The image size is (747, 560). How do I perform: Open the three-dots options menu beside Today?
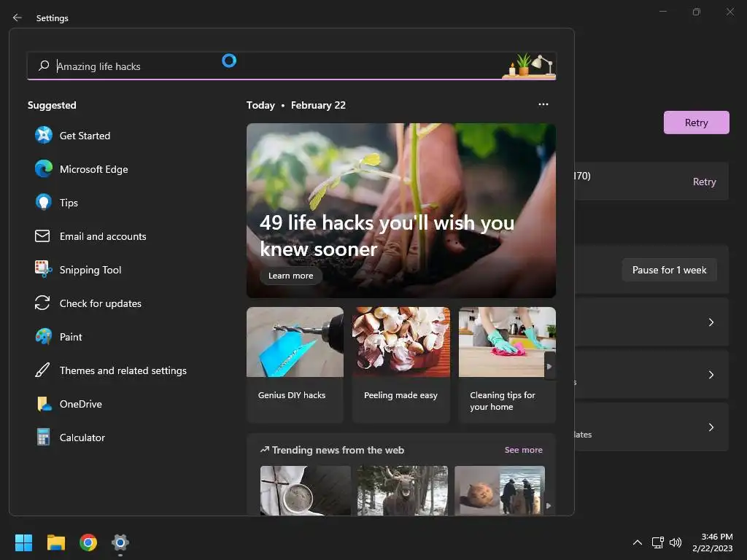pos(543,104)
